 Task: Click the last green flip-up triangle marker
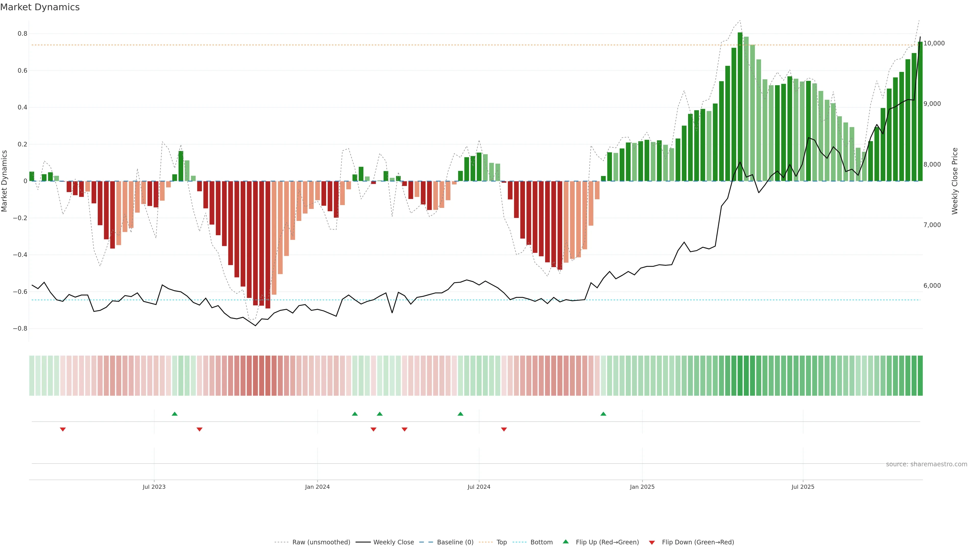pos(603,414)
